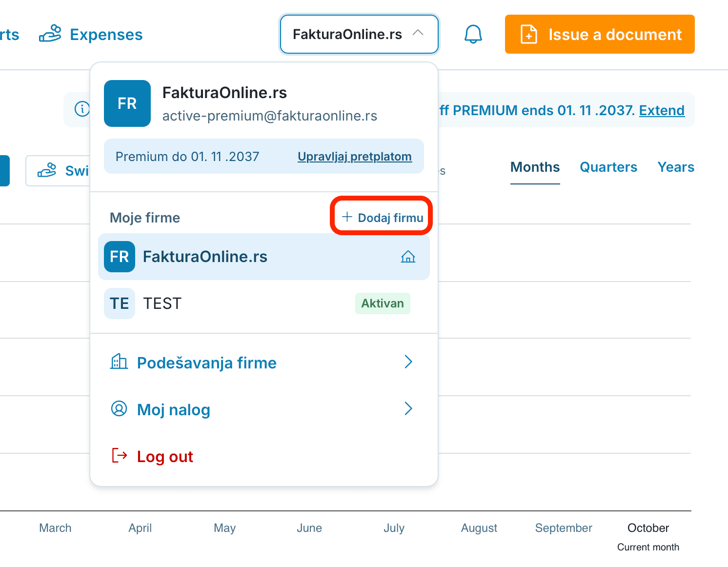The image size is (728, 567).
Task: Collapse the FakturaOnline.rs company dropdown
Action: click(x=359, y=34)
